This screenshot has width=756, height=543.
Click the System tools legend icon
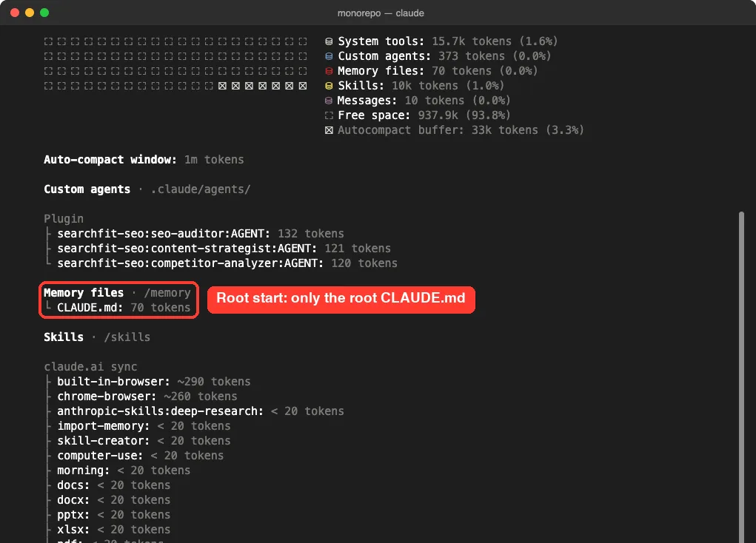(x=329, y=41)
